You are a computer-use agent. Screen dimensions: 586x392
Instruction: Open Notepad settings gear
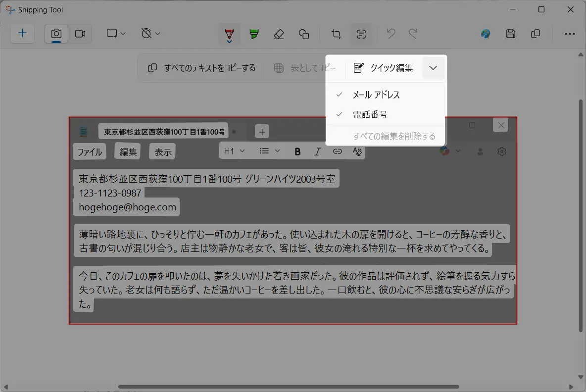[x=501, y=151]
